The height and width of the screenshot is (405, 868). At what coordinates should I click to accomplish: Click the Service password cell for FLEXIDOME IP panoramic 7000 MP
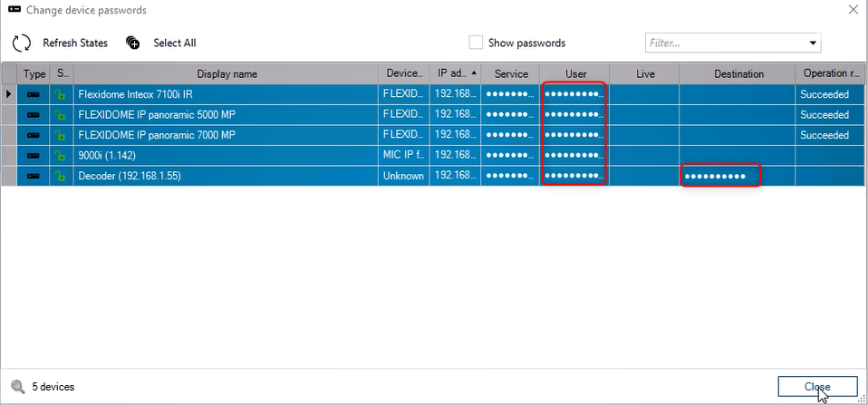pyautogui.click(x=510, y=135)
